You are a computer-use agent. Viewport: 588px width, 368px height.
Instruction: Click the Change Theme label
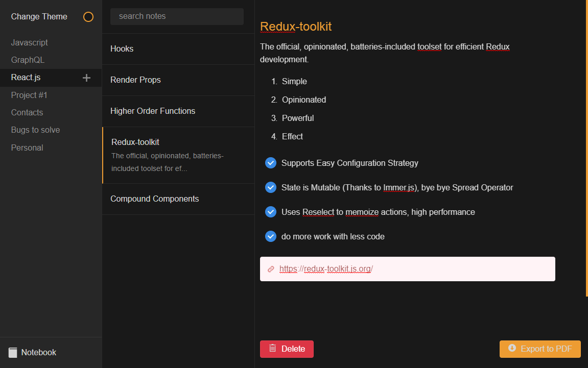pos(39,17)
